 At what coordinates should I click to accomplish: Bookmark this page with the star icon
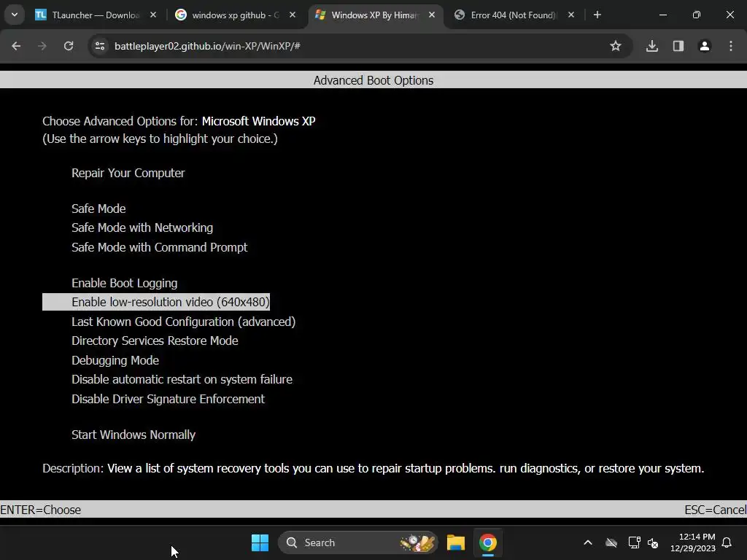click(616, 46)
